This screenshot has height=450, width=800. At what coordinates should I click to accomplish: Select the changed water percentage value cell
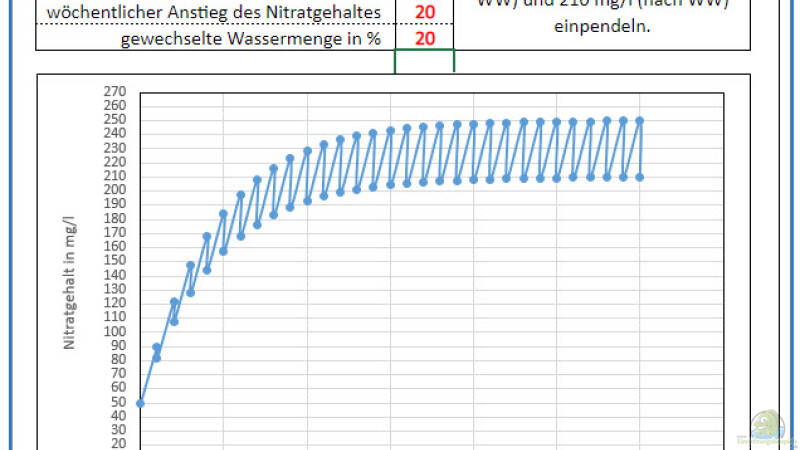(x=425, y=38)
